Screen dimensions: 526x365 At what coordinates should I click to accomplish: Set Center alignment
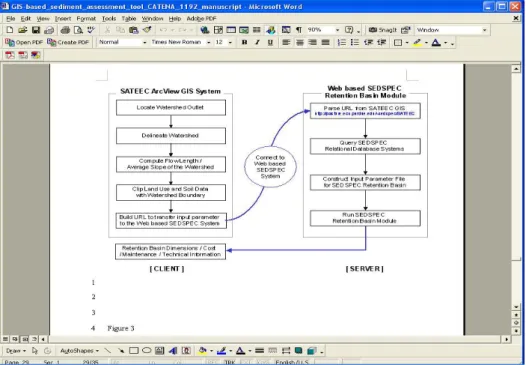(300, 43)
